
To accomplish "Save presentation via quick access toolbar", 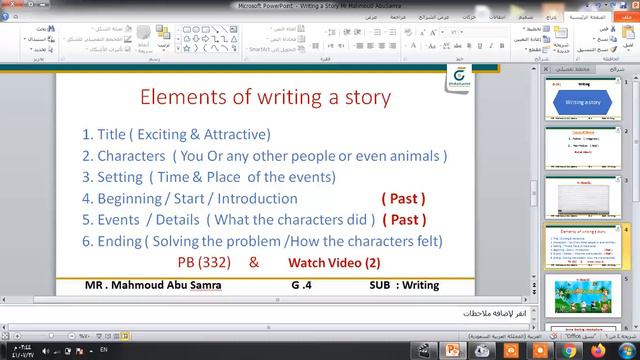I will click(623, 5).
